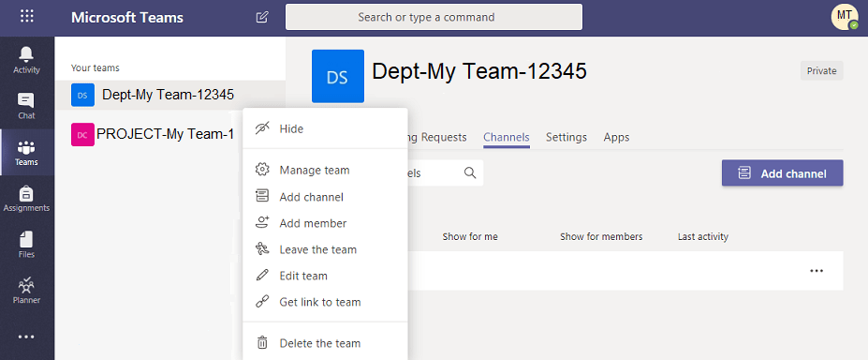Choose Add member from the context menu
Screen dimensions: 868x360
[326, 223]
